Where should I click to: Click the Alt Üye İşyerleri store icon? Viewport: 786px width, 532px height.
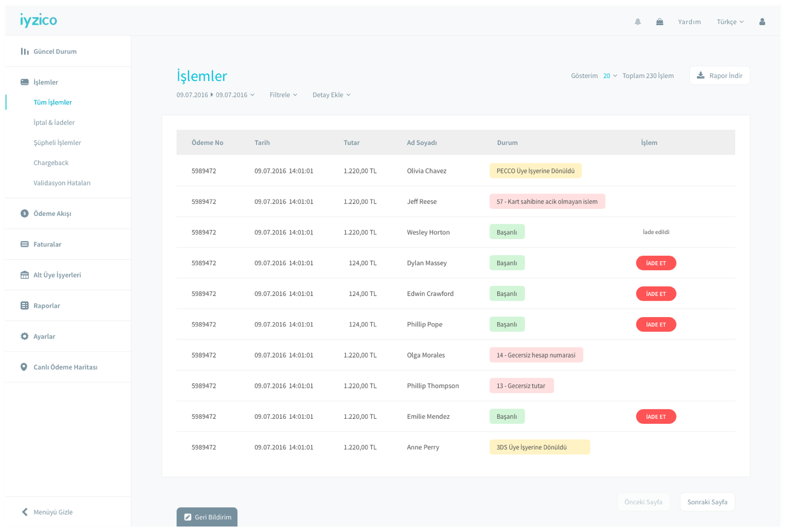(x=25, y=274)
